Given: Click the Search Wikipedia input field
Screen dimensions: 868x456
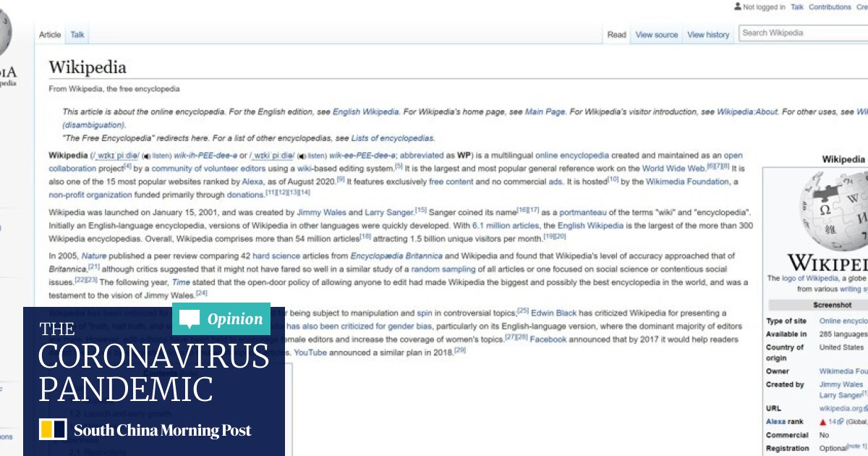Looking at the screenshot, I should pyautogui.click(x=803, y=33).
